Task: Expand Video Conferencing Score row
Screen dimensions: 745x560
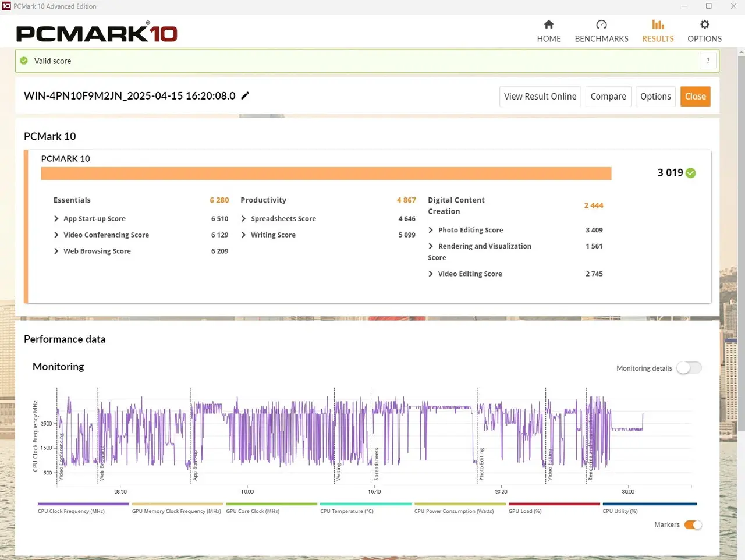Action: coord(56,235)
